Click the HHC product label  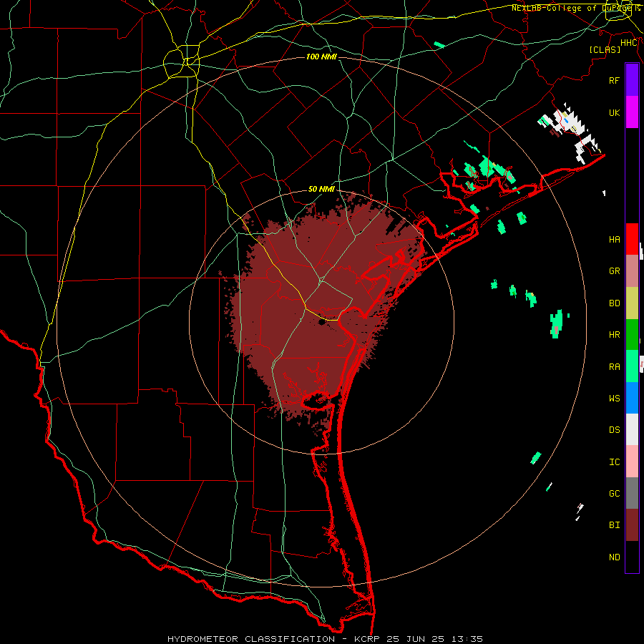click(629, 43)
